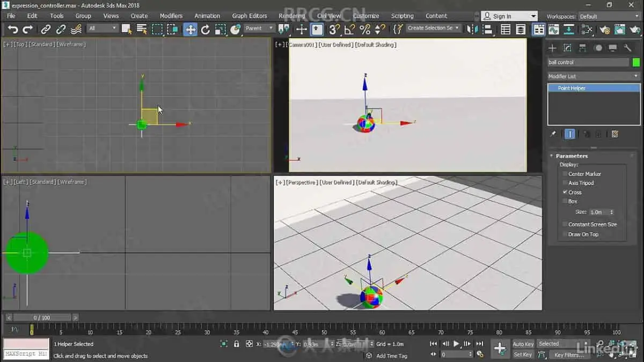Screen dimensions: 644x362
Task: Click the Undo arrow in the toolbar
Action: pyautogui.click(x=13, y=29)
